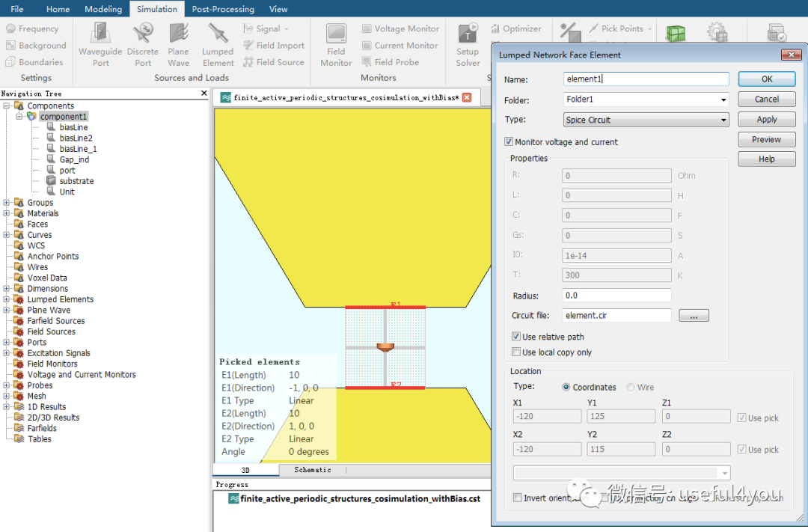
Task: Switch to the Home ribbon tab
Action: point(58,9)
